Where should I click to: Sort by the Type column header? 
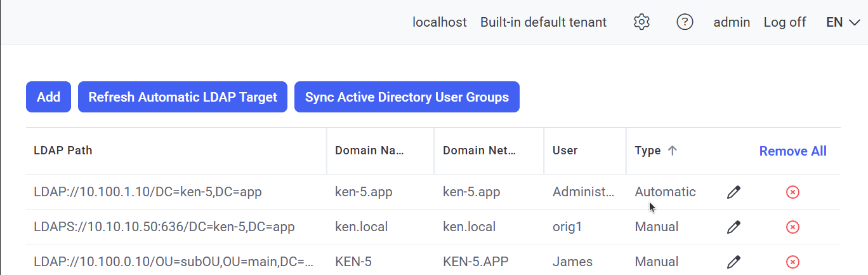click(x=648, y=151)
